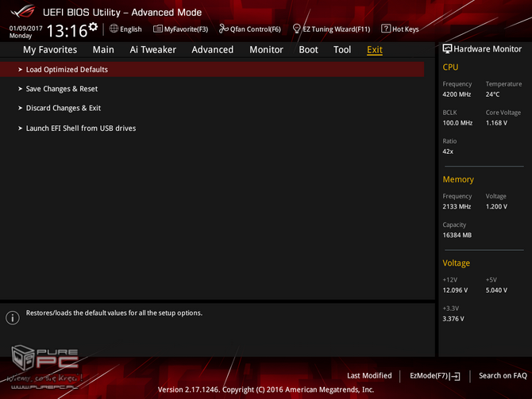The image size is (532, 399).
Task: Open Qfan Control(F6) label
Action: (256, 29)
